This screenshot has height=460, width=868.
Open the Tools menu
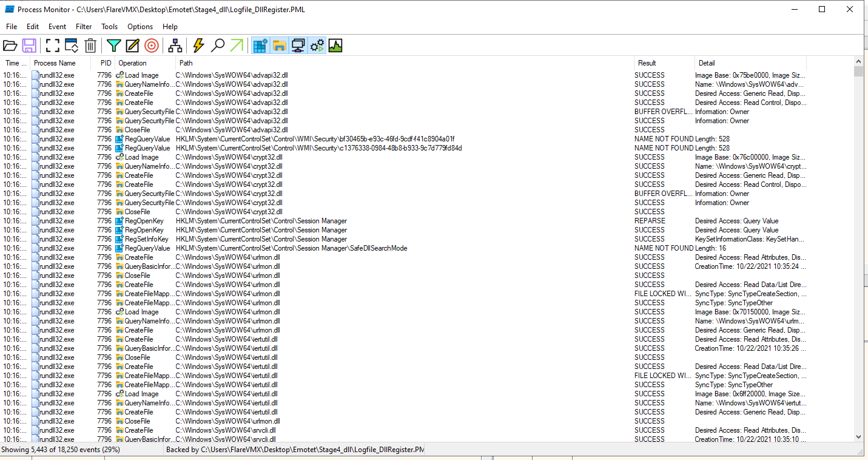pyautogui.click(x=110, y=27)
